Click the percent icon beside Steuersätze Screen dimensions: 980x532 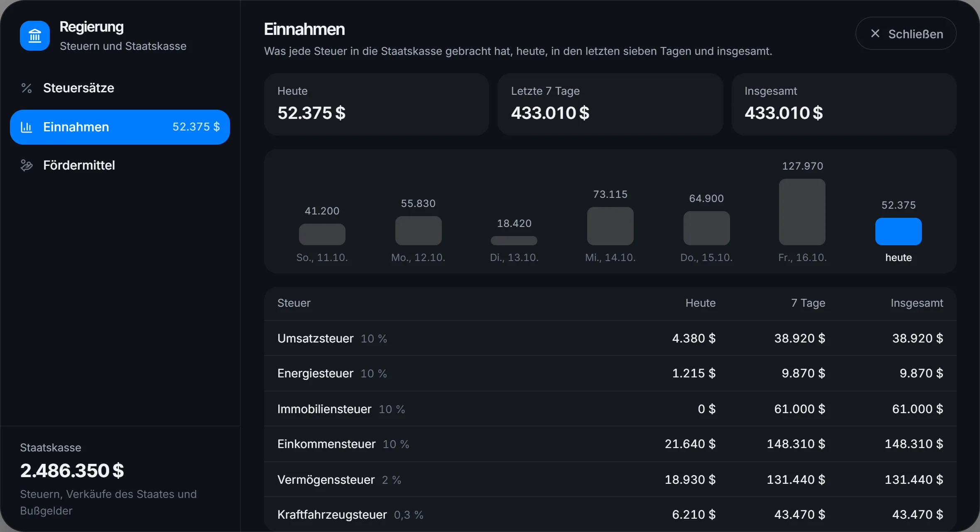[27, 88]
